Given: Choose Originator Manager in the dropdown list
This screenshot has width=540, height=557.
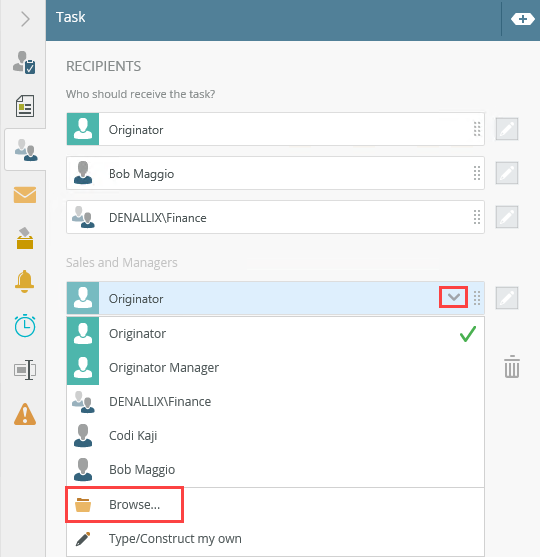Looking at the screenshot, I should click(x=275, y=368).
